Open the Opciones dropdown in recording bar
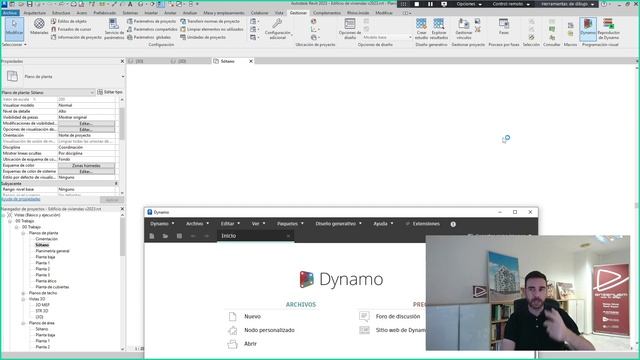The height and width of the screenshot is (360, 640). pos(469,4)
